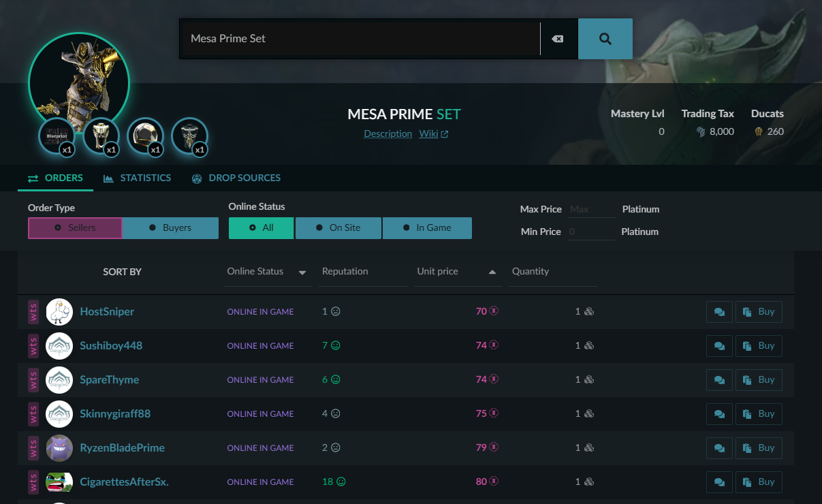Screen dimensions: 822x504
Task: Filter online status to In Game
Action: (x=427, y=228)
